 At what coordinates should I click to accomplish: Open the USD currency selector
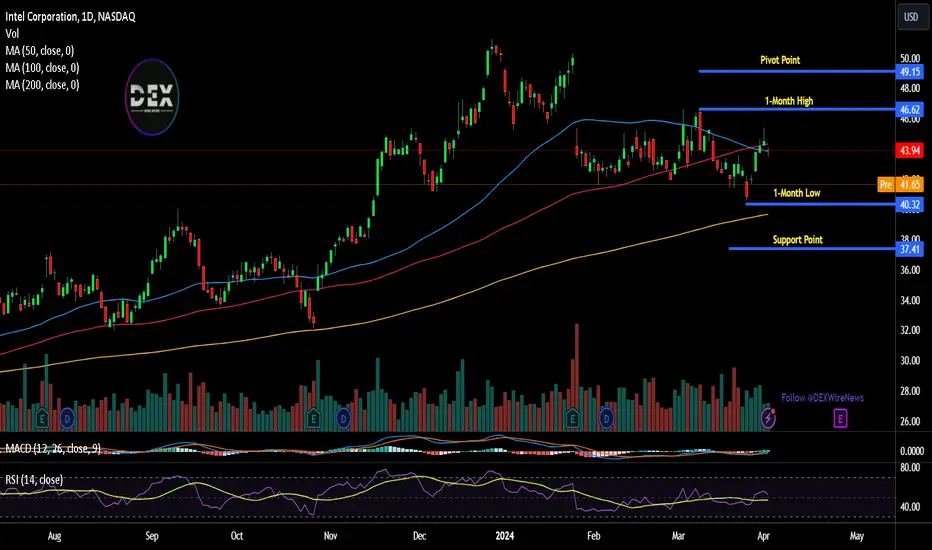(911, 17)
